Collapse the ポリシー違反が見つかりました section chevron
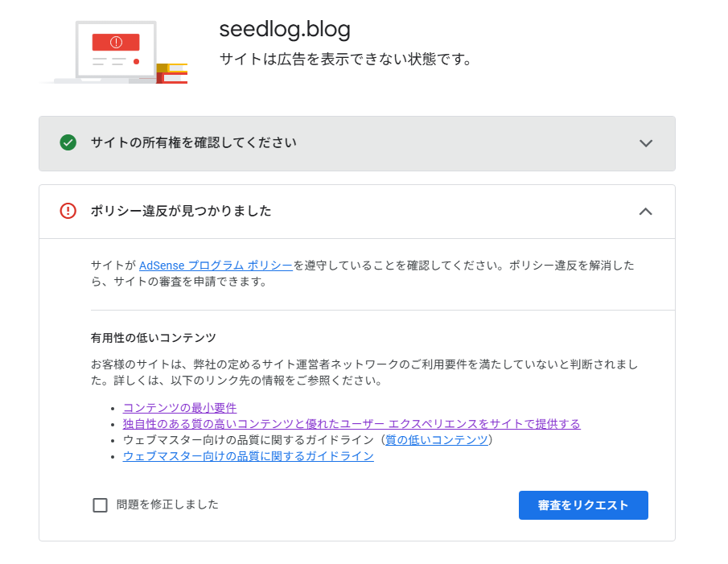 646,212
